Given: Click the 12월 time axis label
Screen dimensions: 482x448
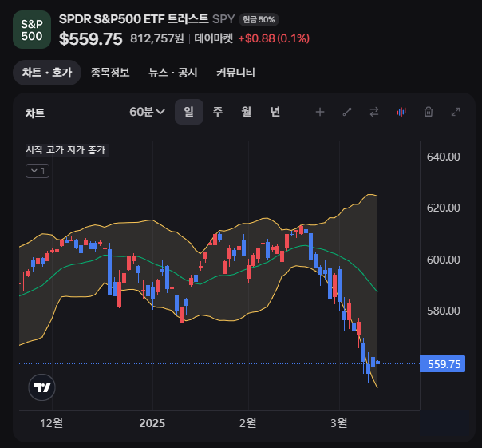Looking at the screenshot, I should tap(52, 423).
